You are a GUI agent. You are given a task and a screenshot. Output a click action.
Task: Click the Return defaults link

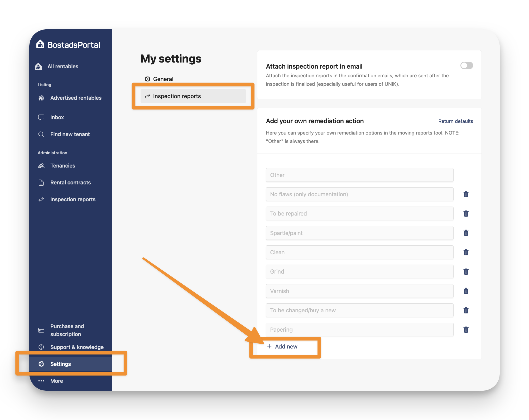(455, 121)
